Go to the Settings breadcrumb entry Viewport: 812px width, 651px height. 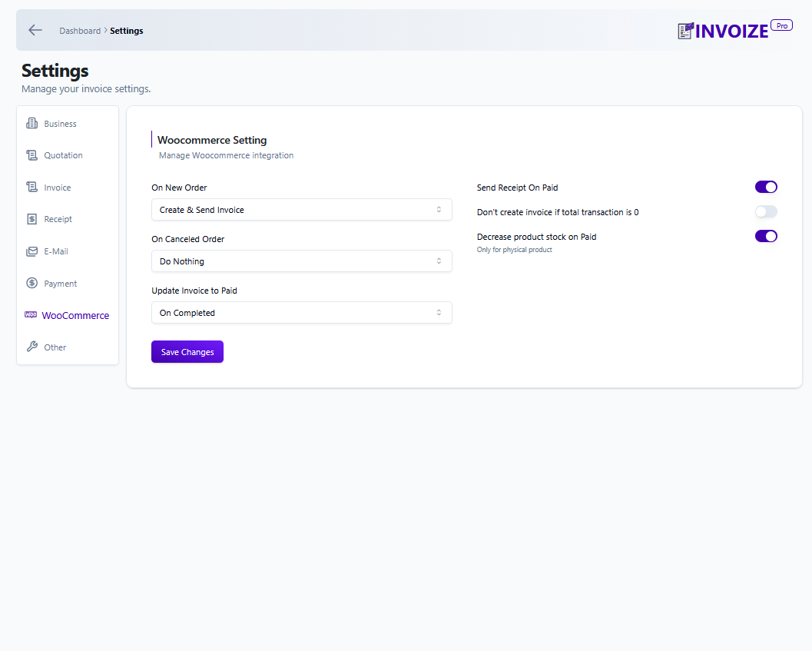(x=126, y=31)
